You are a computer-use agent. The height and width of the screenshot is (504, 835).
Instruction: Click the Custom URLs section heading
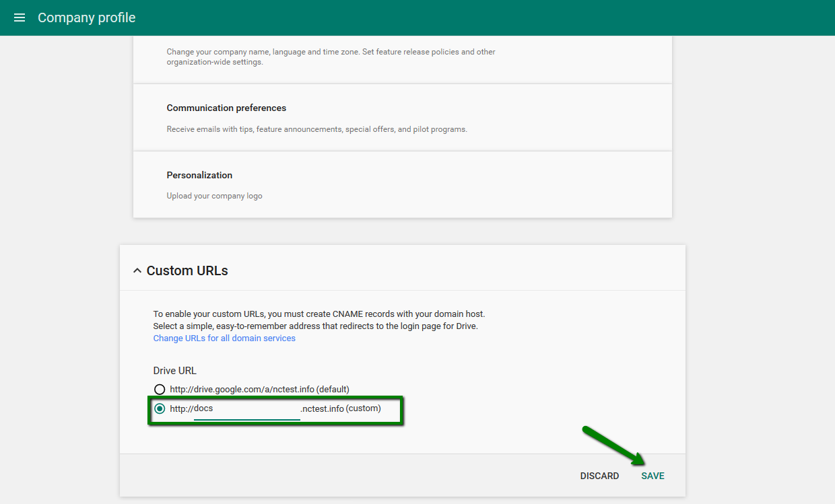pos(187,271)
